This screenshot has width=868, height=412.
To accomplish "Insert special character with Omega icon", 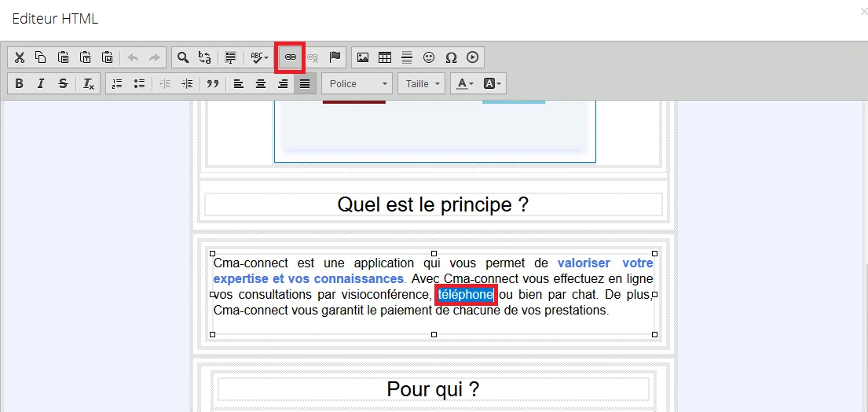I will click(x=451, y=57).
